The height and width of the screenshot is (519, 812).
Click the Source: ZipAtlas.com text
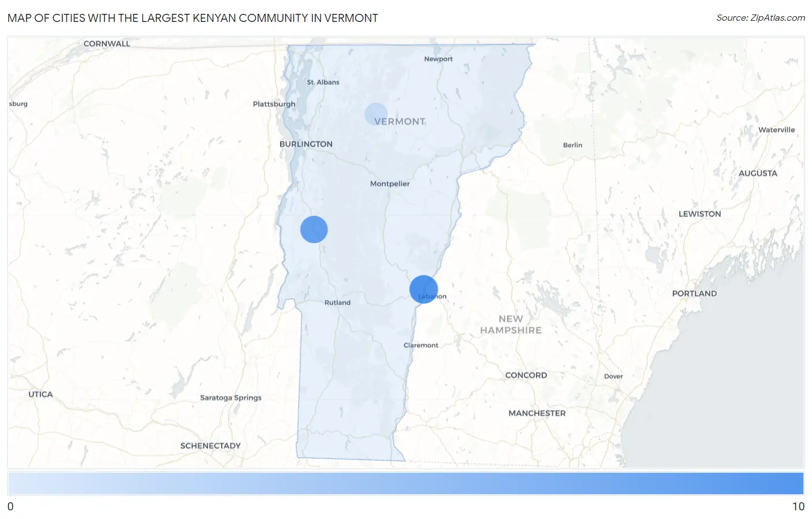[761, 18]
